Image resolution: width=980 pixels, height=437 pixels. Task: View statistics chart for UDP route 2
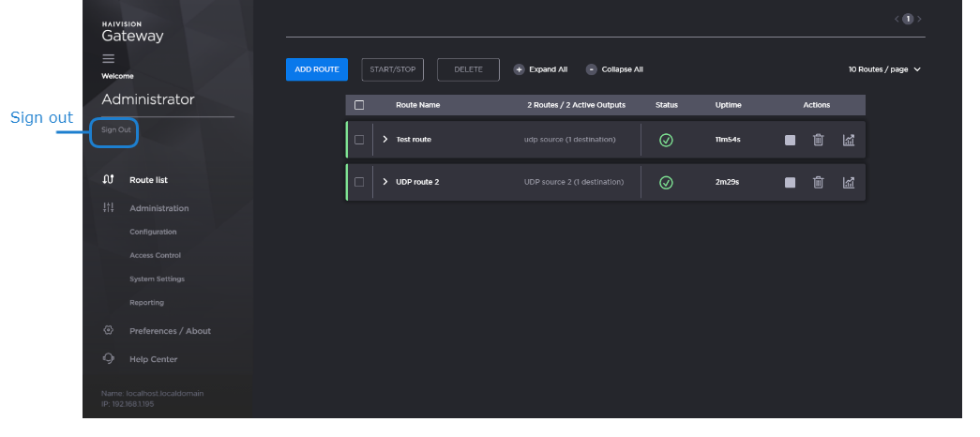[848, 182]
